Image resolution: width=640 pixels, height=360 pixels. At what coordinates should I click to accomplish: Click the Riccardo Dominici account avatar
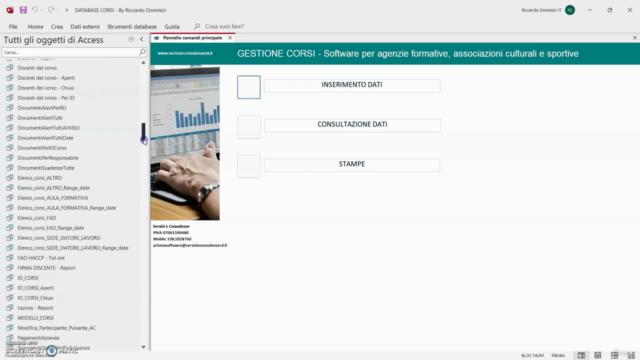(x=570, y=10)
